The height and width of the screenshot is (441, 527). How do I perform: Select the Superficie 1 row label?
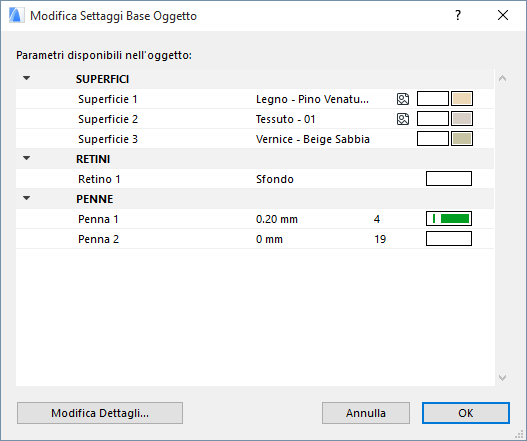[x=108, y=99]
